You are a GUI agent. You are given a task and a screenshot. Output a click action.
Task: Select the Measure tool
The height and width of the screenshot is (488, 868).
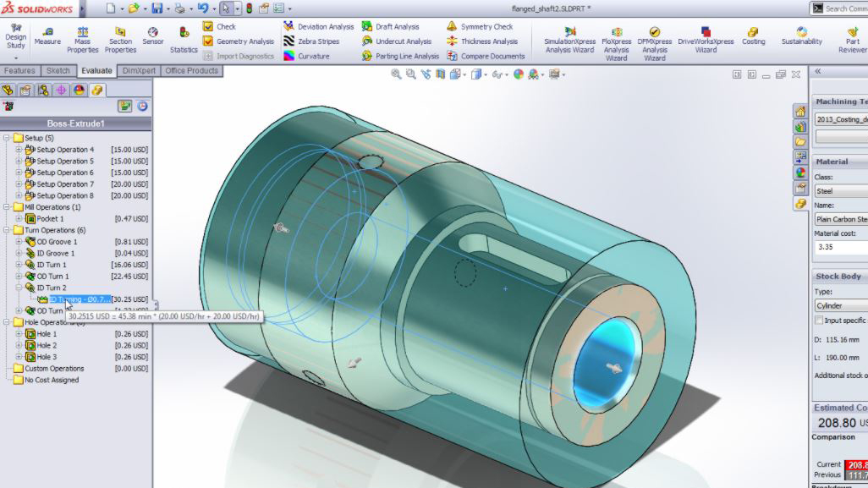coord(47,36)
